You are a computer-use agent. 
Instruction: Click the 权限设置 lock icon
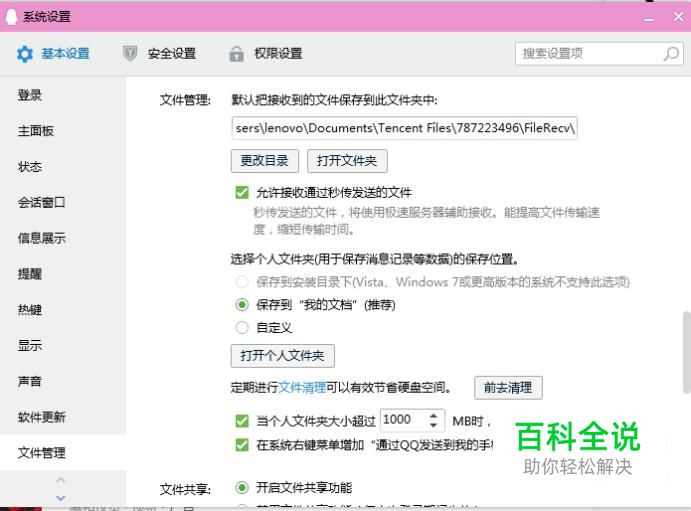[236, 54]
